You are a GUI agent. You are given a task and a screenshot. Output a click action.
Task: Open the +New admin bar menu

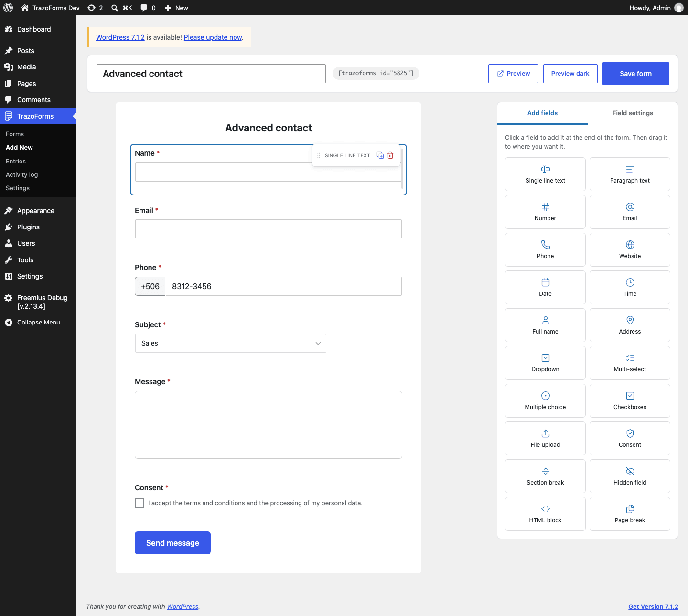pos(176,8)
